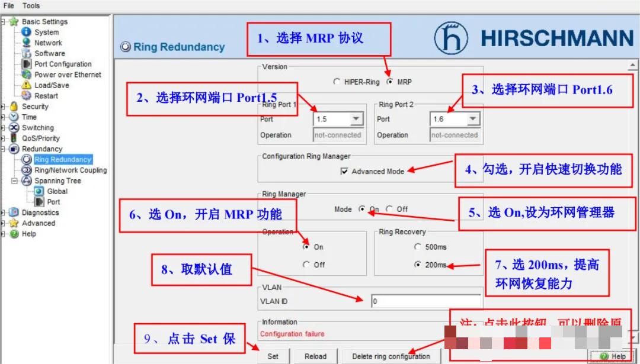The width and height of the screenshot is (640, 364).
Task: Set Ring Manager Mode to On
Action: (x=361, y=209)
